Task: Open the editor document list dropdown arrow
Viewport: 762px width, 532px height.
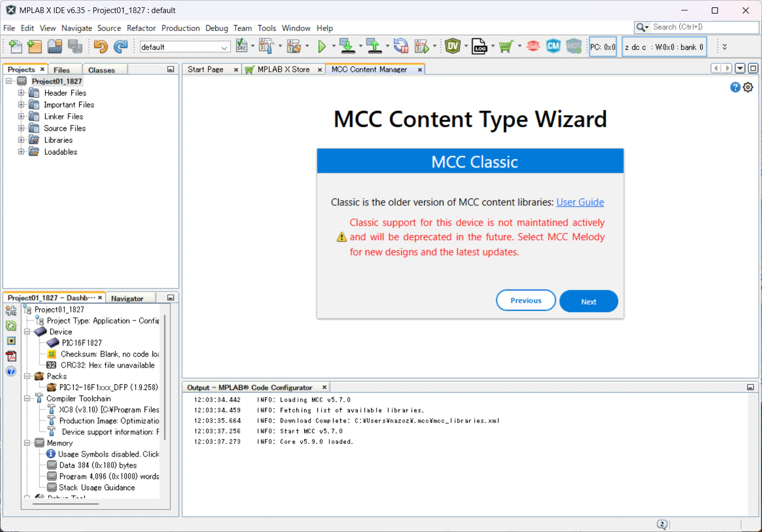Action: tap(740, 68)
